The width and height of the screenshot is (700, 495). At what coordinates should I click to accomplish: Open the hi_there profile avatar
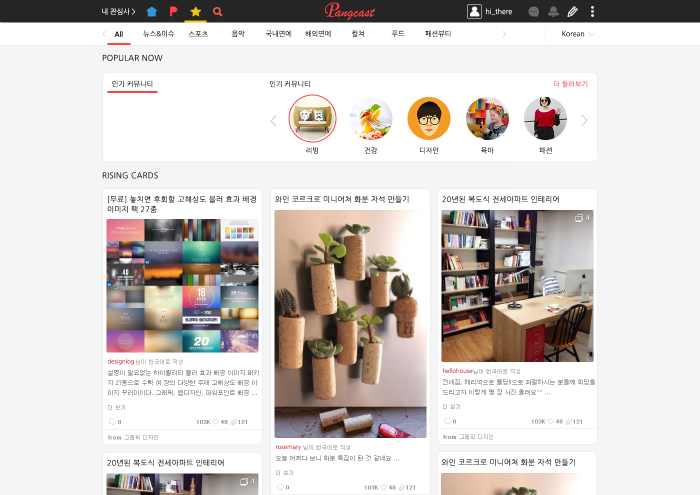[x=474, y=12]
